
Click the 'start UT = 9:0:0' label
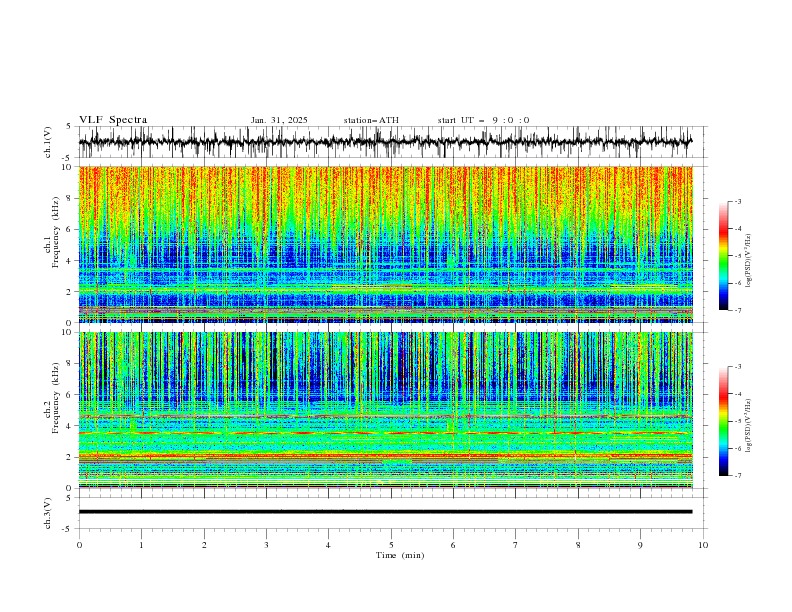point(483,120)
